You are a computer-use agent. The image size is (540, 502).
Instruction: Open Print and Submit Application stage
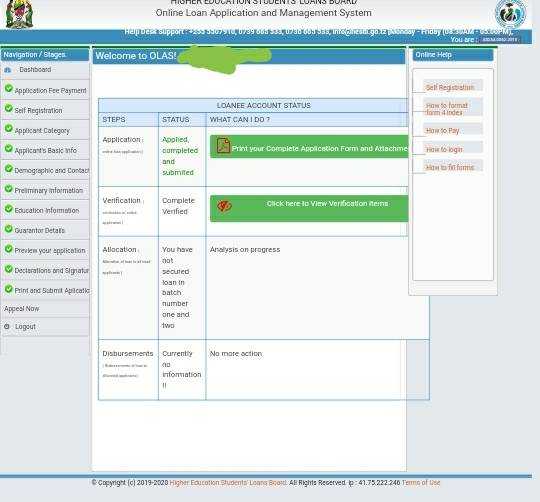click(52, 291)
